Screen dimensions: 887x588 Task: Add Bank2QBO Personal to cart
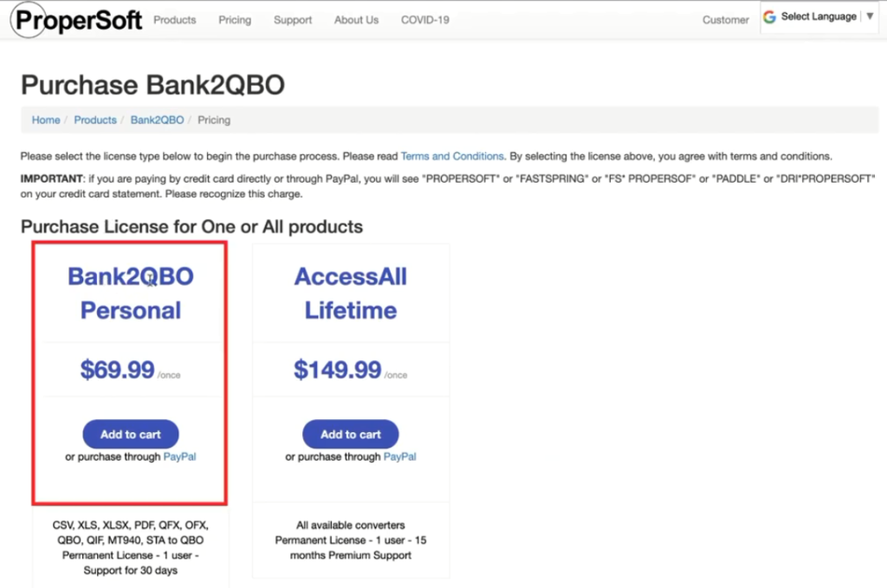pyautogui.click(x=130, y=434)
